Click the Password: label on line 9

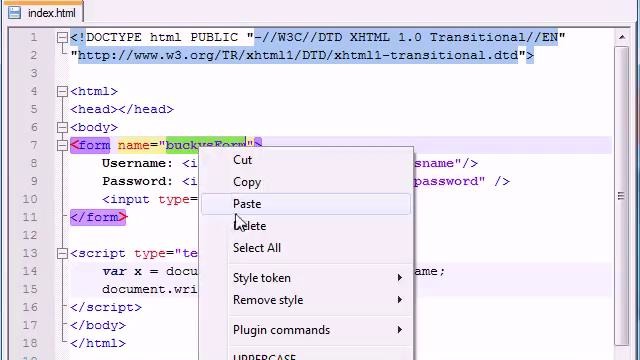138,181
